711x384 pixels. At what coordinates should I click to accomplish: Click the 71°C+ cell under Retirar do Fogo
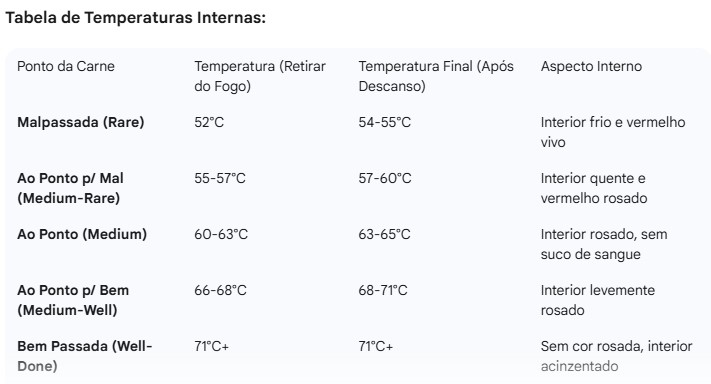pyautogui.click(x=212, y=346)
